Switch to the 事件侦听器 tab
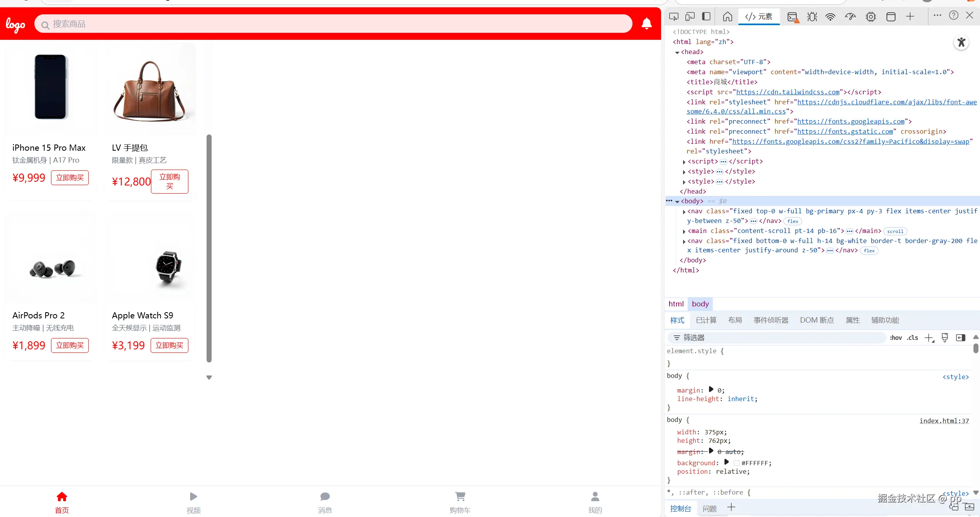This screenshot has width=980, height=517. click(771, 320)
